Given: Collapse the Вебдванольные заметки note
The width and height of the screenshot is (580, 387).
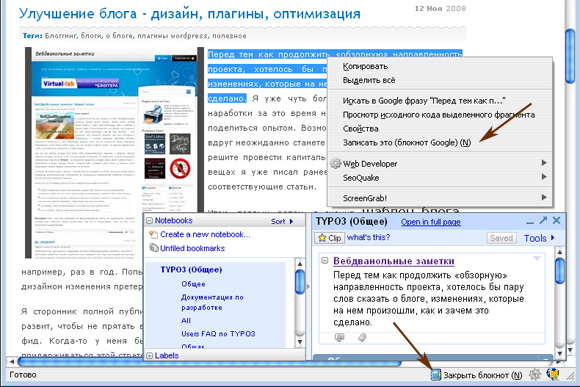Looking at the screenshot, I should click(325, 261).
